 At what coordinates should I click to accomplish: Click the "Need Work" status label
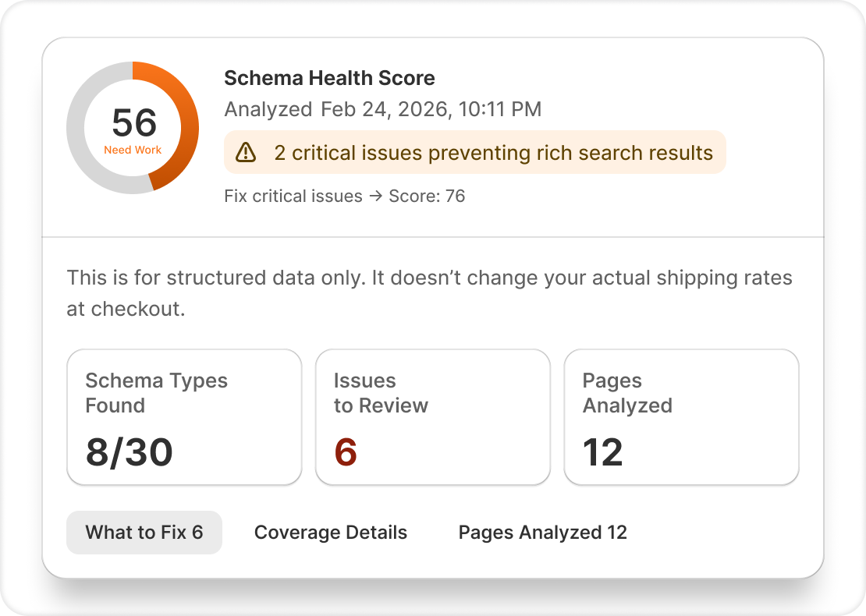pos(133,150)
